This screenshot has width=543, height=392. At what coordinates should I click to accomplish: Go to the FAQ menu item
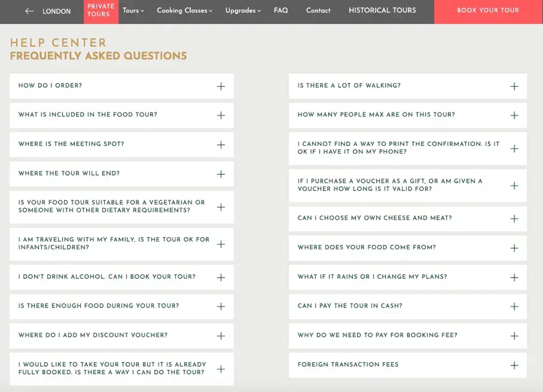[281, 10]
